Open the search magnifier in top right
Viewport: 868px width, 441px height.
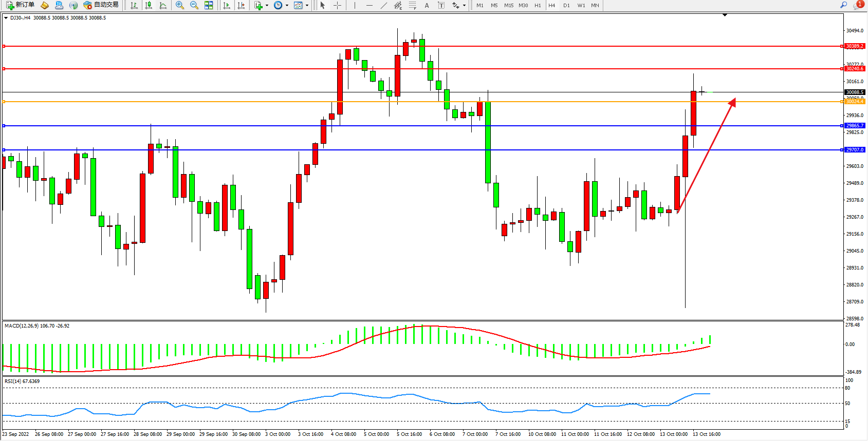(x=843, y=5)
